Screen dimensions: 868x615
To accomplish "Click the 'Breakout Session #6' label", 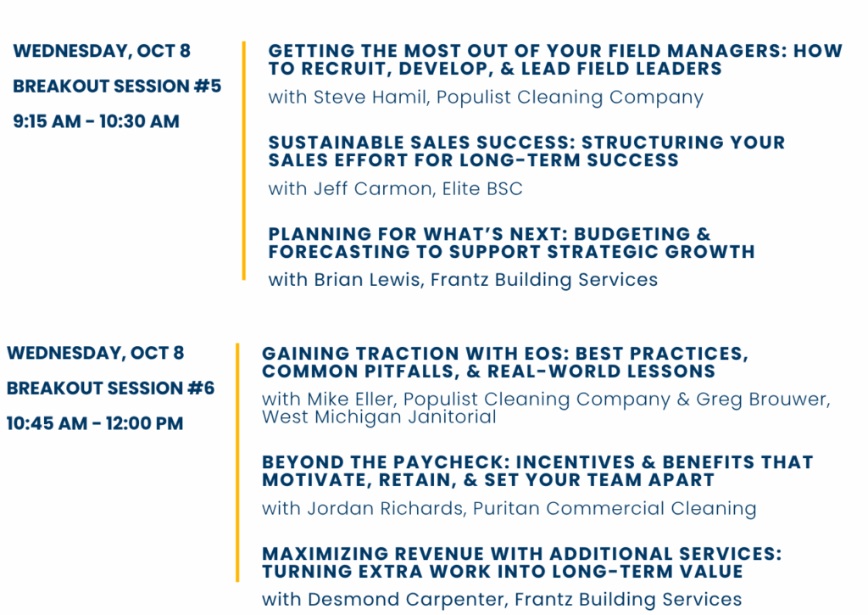I will 110,389.
